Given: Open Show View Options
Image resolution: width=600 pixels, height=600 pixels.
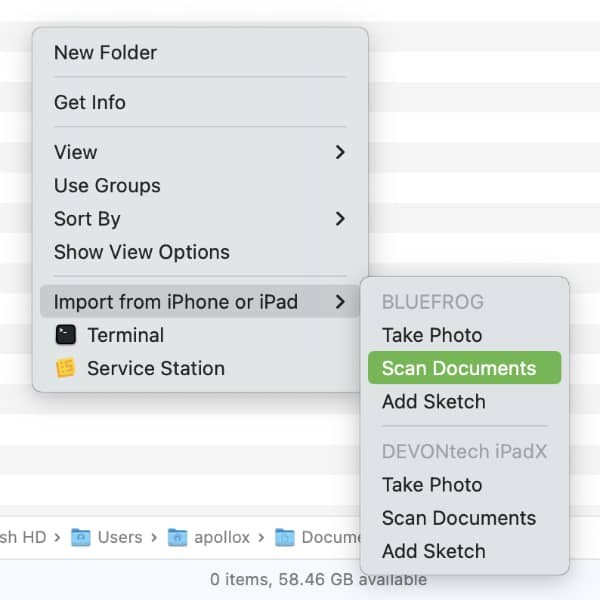Looking at the screenshot, I should click(141, 252).
